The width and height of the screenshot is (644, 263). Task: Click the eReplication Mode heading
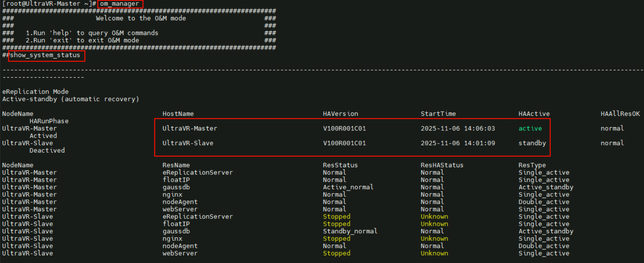click(x=35, y=91)
